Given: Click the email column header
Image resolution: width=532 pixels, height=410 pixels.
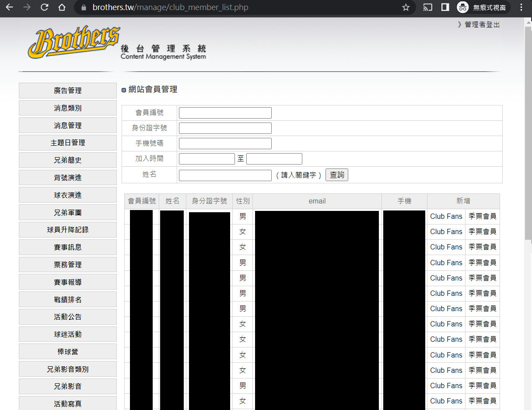Looking at the screenshot, I should [317, 201].
